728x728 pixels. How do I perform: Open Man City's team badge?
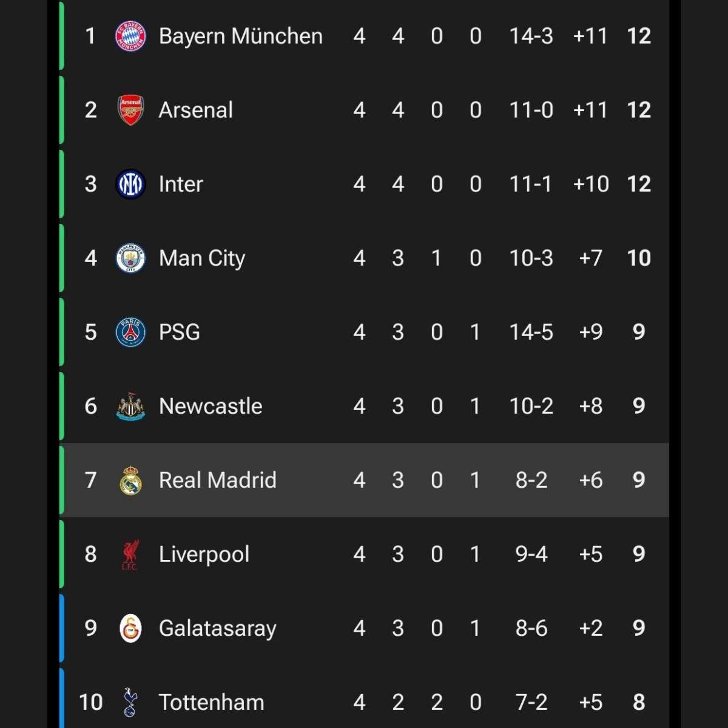pyautogui.click(x=130, y=258)
